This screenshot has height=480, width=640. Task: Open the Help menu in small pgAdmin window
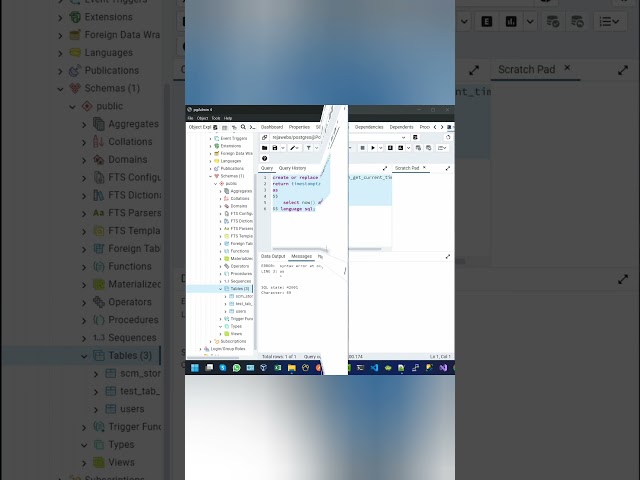pos(228,118)
